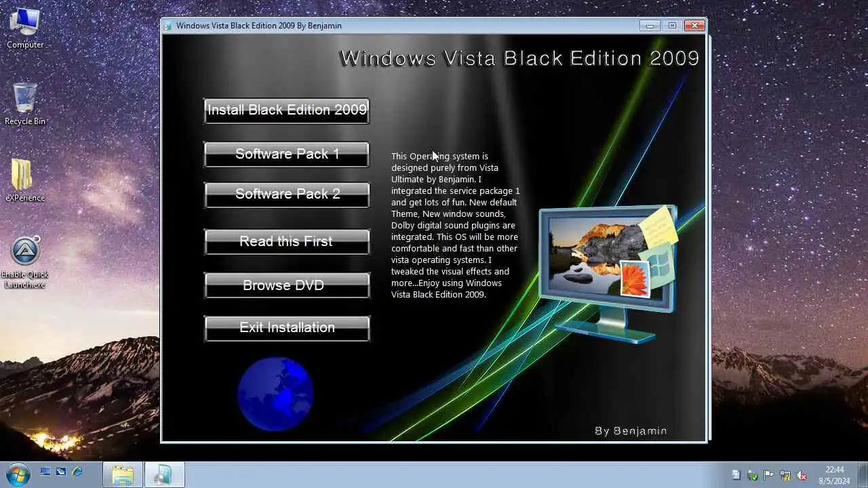Open Action Center flag tray icon
Screen dimensions: 868x488
[769, 475]
